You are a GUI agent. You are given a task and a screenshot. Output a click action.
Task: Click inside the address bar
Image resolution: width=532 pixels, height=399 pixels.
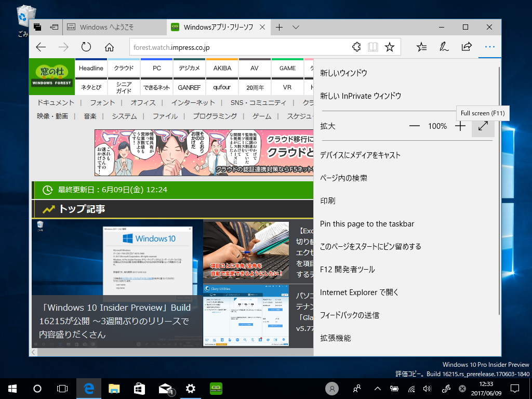coord(208,47)
